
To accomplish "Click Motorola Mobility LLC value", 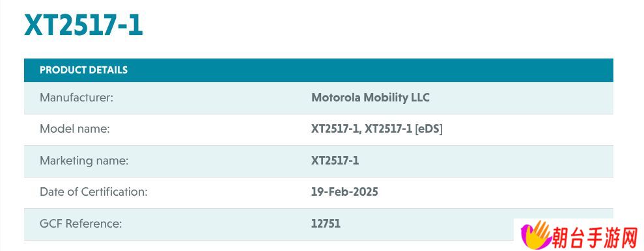I will [370, 98].
